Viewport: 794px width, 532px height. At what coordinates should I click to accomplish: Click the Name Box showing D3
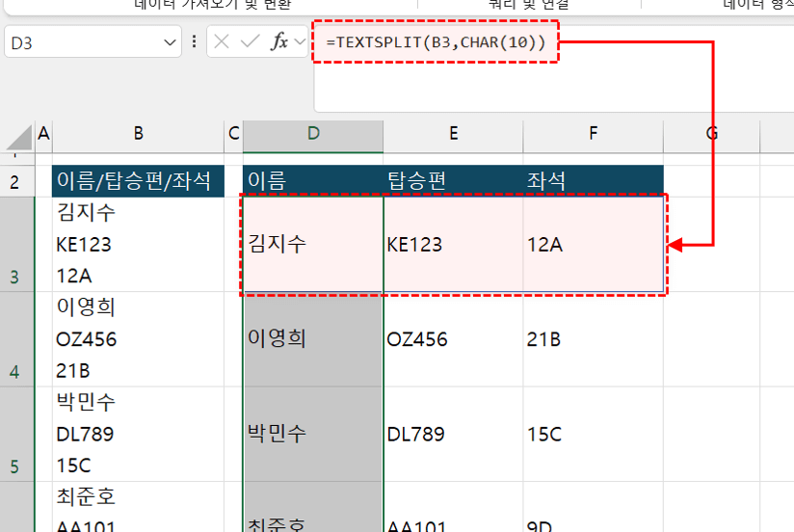93,42
